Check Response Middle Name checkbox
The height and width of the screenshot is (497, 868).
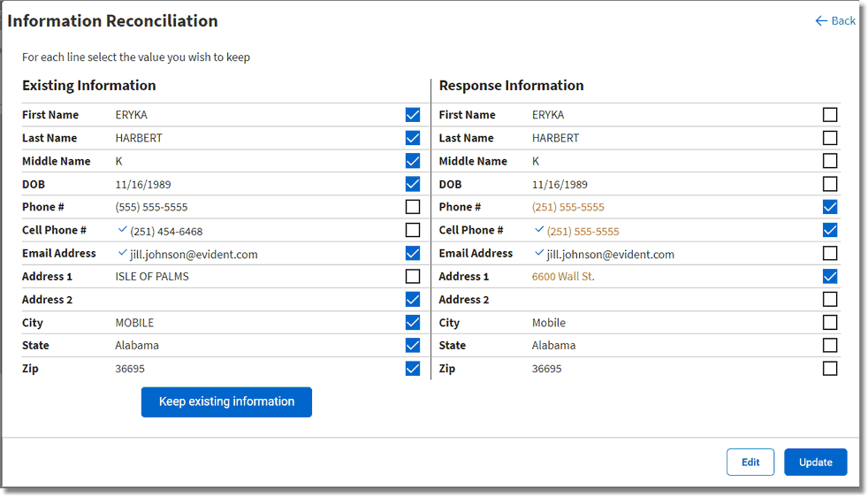point(830,161)
